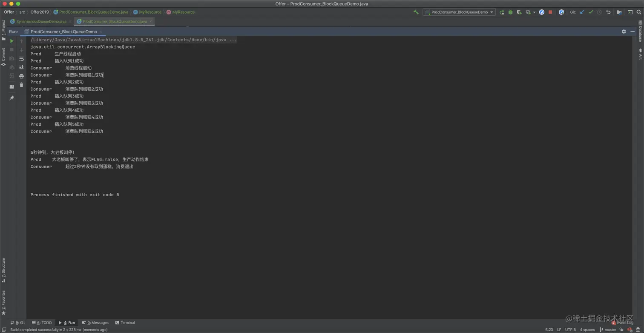Open the ProdConsumer_BlockQueueDemo run configuration dropdown

[x=459, y=12]
